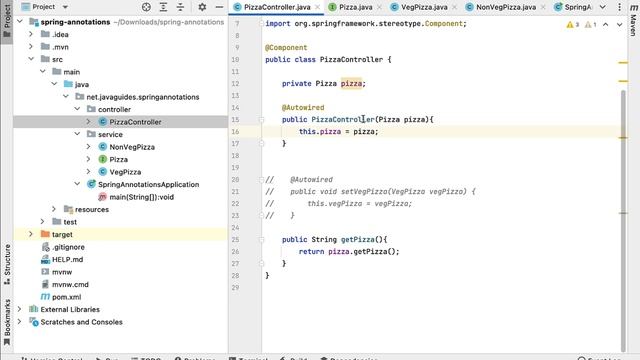Switch to the VegPizza.java tab
The width and height of the screenshot is (640, 360).
click(424, 7)
